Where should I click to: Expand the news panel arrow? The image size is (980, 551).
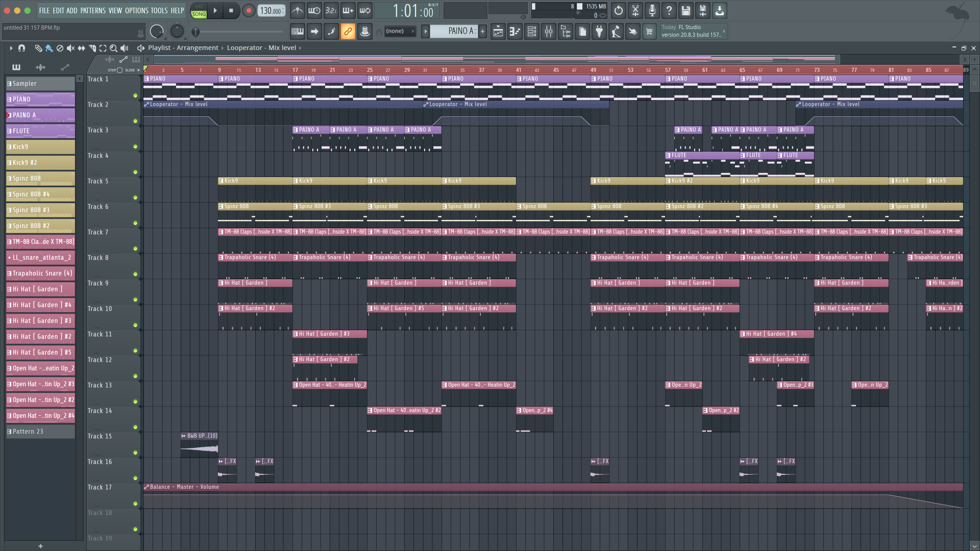pyautogui.click(x=724, y=32)
